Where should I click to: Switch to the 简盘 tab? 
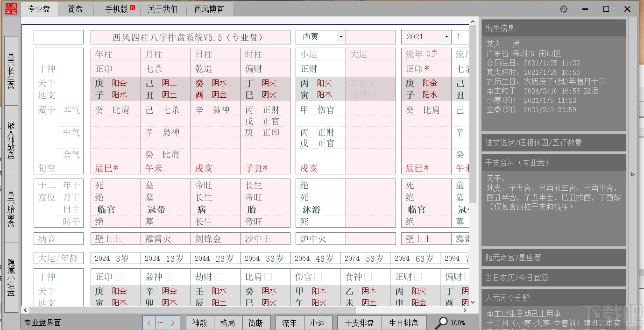coord(76,8)
